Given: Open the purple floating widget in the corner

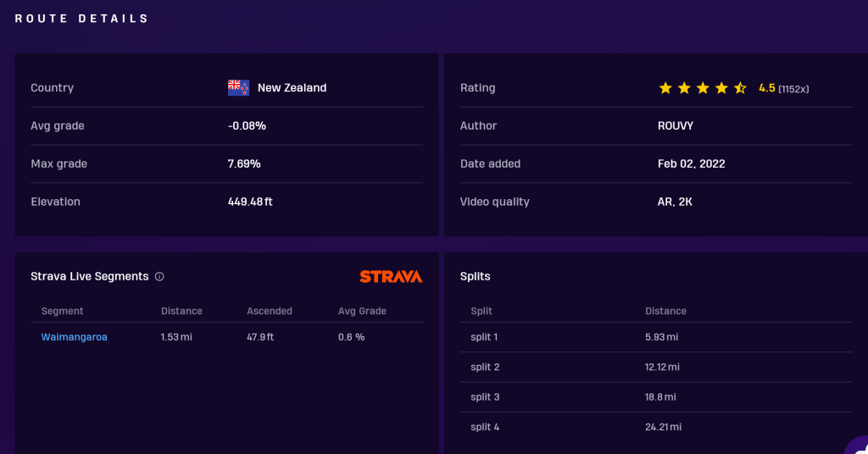Looking at the screenshot, I should [x=858, y=445].
